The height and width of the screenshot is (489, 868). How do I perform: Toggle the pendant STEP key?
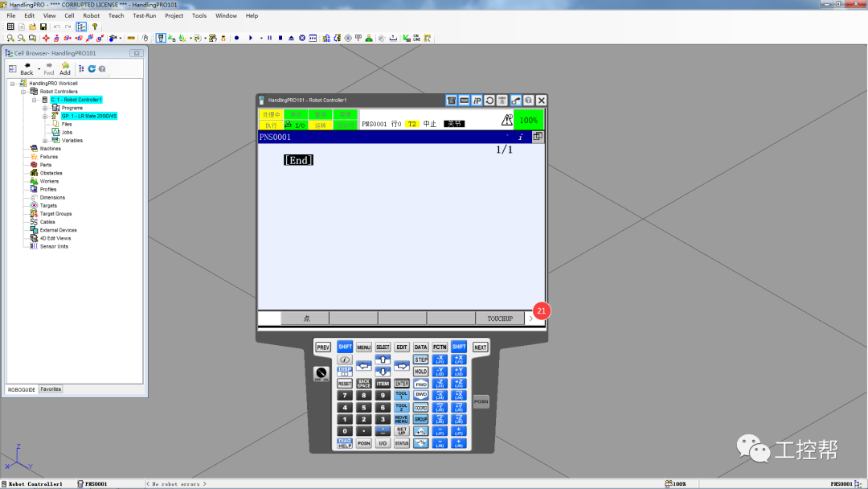point(420,360)
